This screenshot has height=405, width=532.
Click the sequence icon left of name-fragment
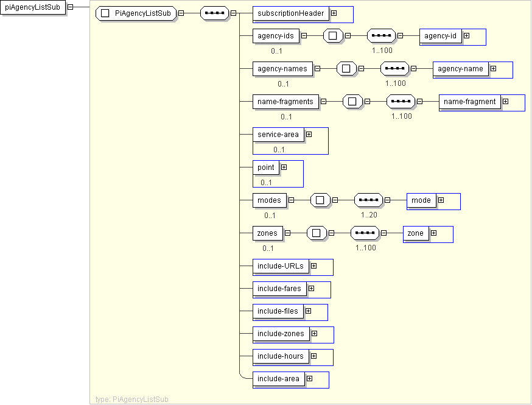click(401, 102)
